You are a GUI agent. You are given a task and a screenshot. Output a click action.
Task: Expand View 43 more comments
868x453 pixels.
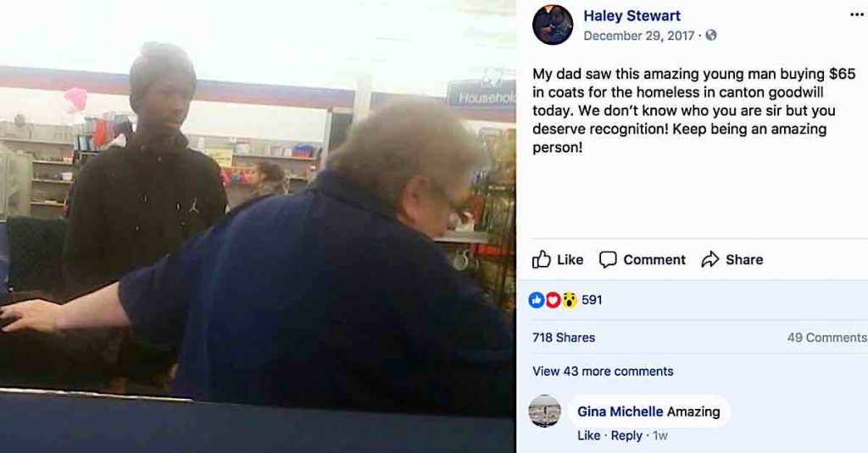(603, 371)
